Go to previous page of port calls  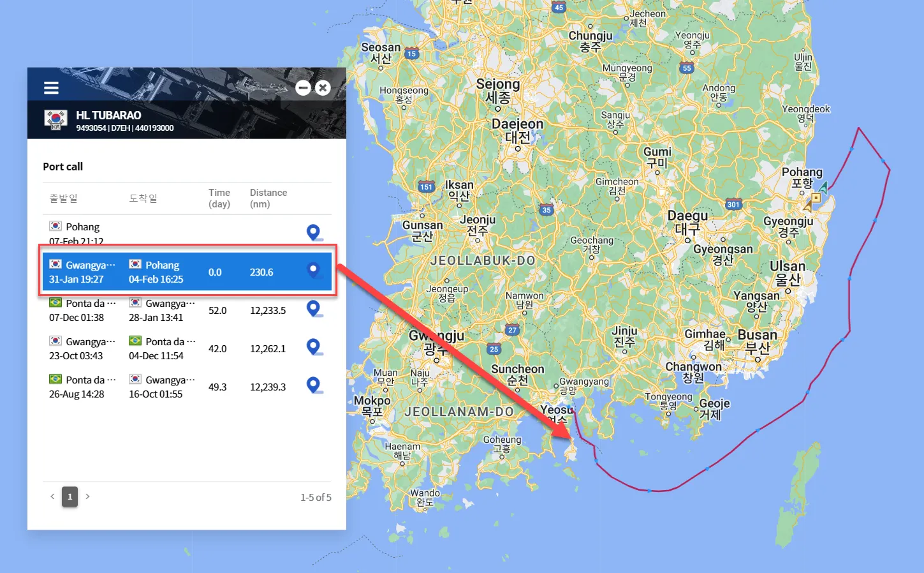pyautogui.click(x=52, y=496)
